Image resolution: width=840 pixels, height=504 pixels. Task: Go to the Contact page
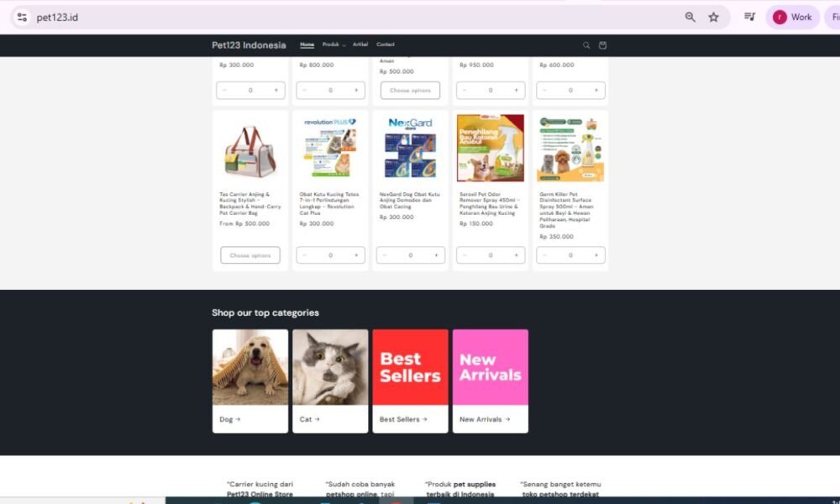(x=386, y=45)
